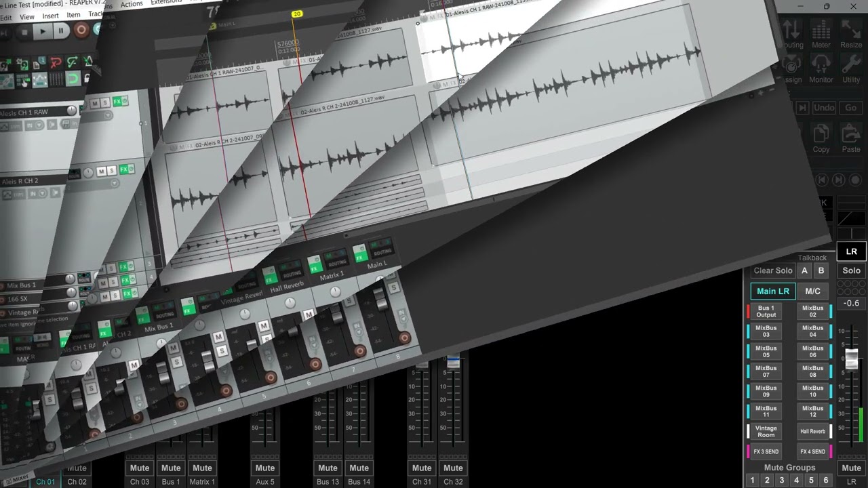Viewport: 868px width, 488px height.
Task: Select the M/C button
Action: pos(812,291)
